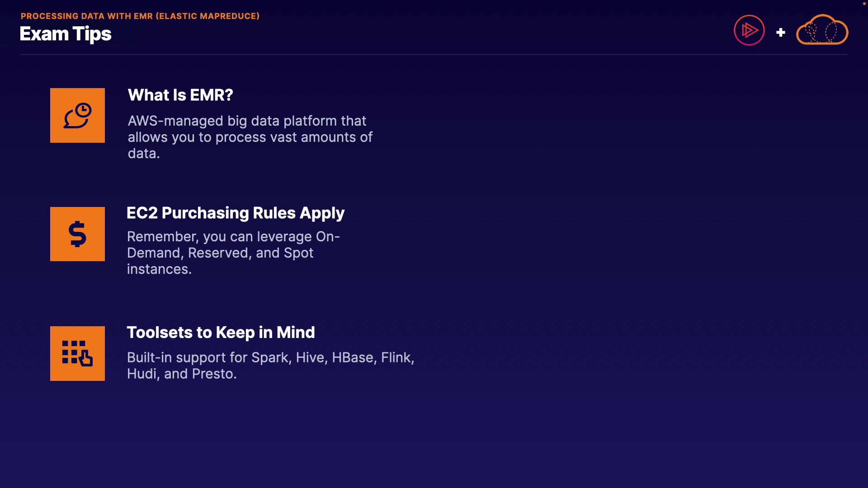Click the horizontal divider under the title
The width and height of the screenshot is (868, 488).
click(433, 55)
